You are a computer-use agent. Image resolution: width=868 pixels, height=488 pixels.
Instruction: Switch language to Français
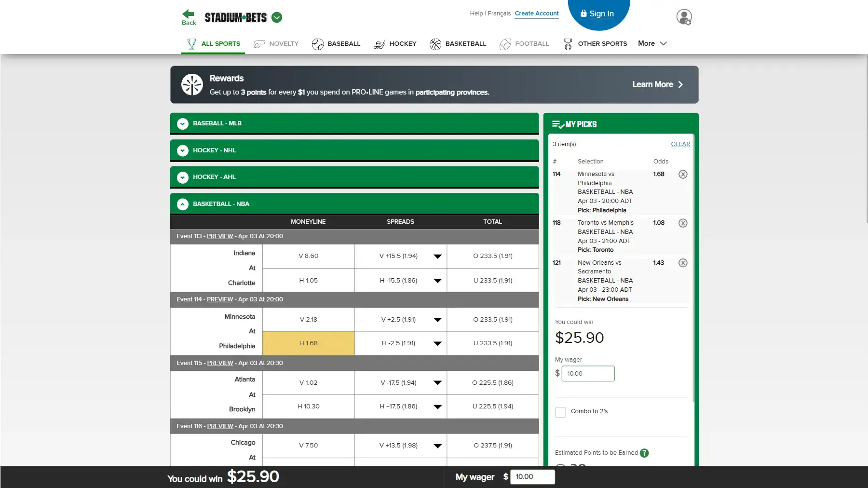(x=499, y=14)
